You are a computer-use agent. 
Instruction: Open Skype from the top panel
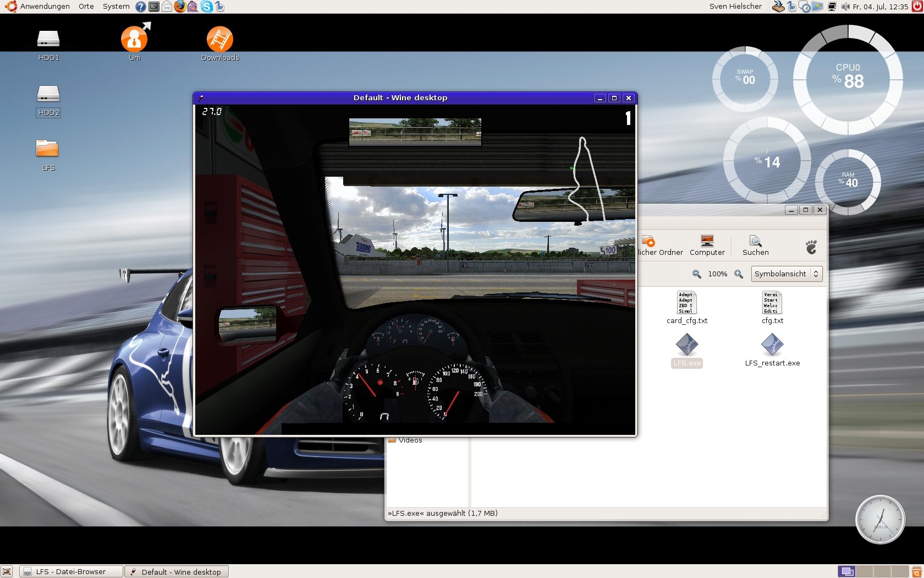coord(206,7)
